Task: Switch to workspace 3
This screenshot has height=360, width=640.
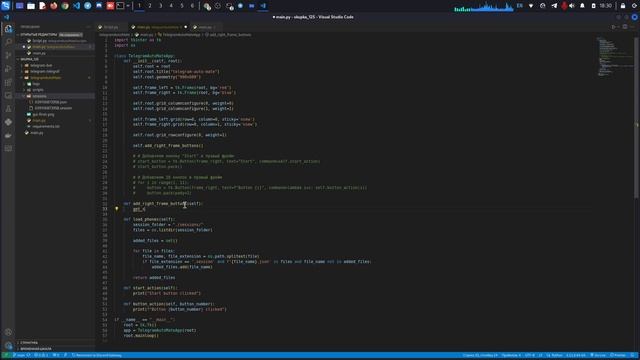Action: click(160, 6)
